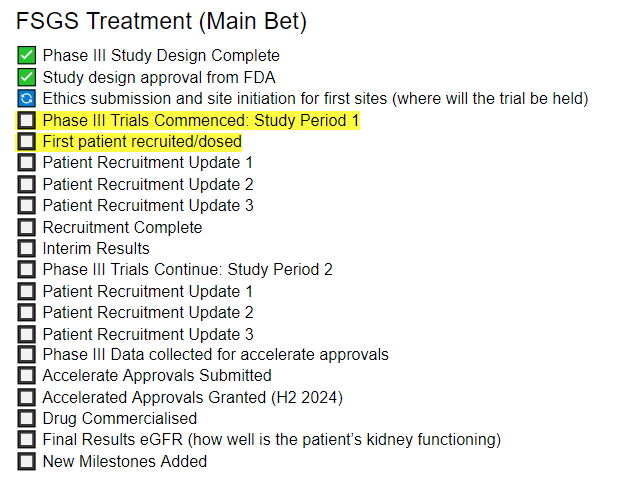637x483 pixels.
Task: Tick the Accelerate Approvals Submitted checkbox
Action: [x=26, y=375]
